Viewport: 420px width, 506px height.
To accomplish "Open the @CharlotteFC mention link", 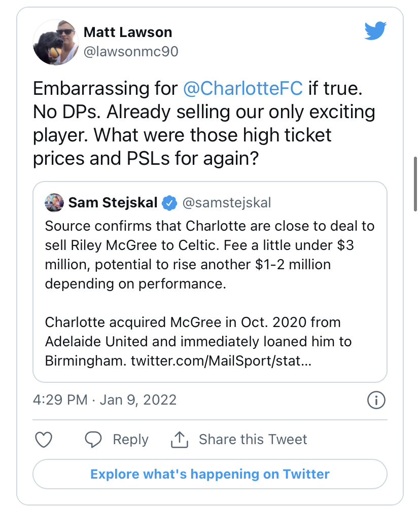I will pos(243,89).
